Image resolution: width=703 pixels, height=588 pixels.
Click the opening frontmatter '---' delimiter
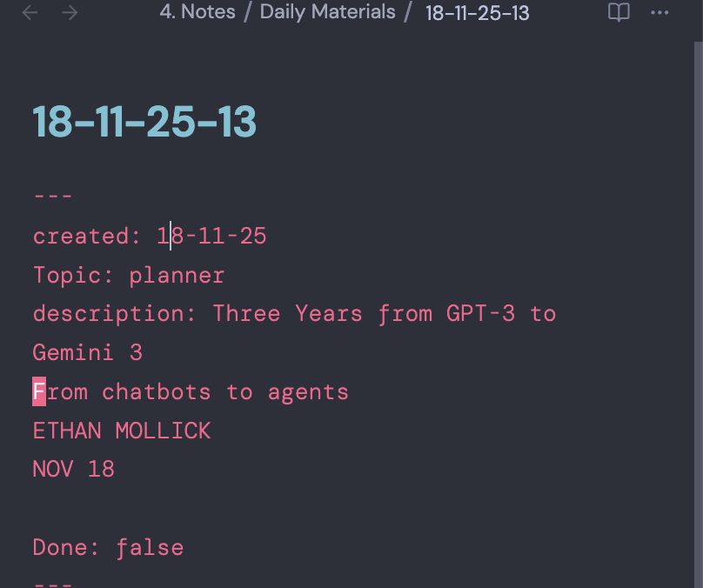click(x=52, y=197)
